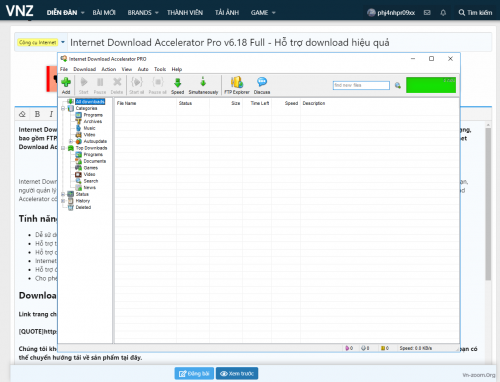500x382 pixels.
Task: Open the Tải ảnh link in header
Action: [x=227, y=13]
